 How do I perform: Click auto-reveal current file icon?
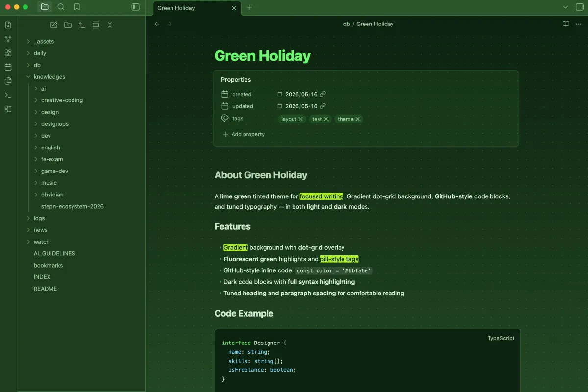click(x=96, y=25)
